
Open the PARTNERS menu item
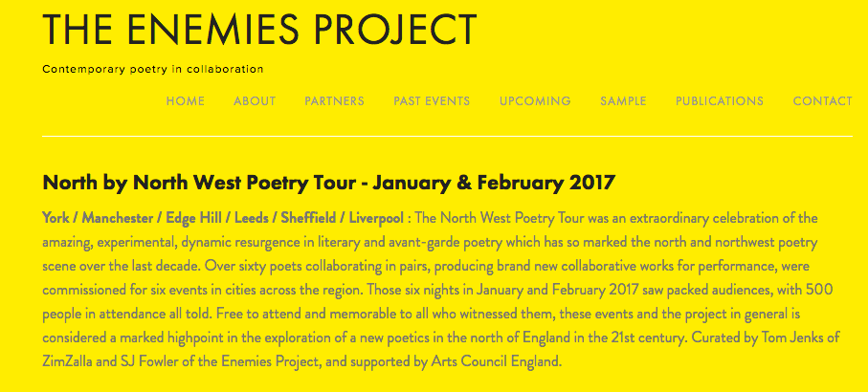pyautogui.click(x=334, y=101)
